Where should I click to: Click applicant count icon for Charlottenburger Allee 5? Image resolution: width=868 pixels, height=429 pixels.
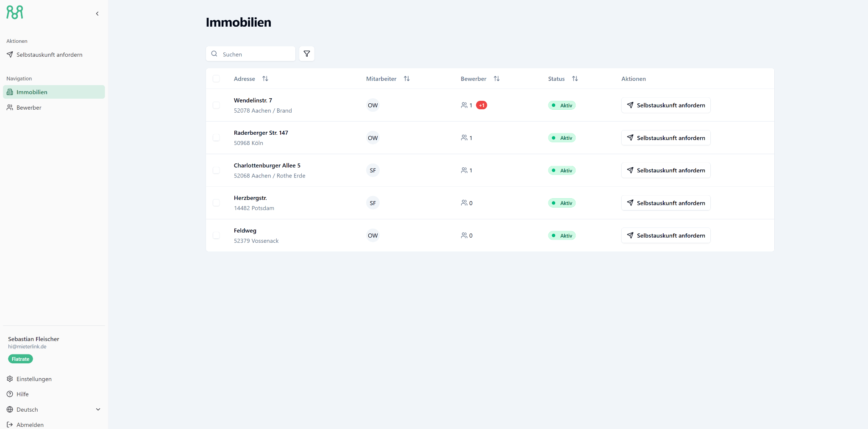click(x=465, y=171)
